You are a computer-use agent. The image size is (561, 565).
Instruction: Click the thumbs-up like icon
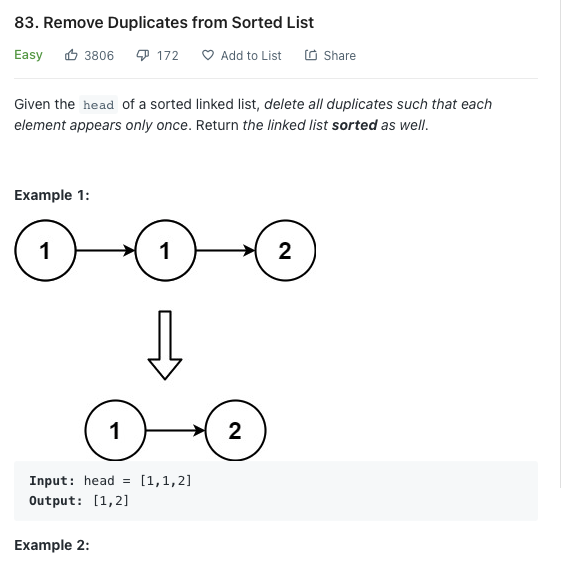click(71, 55)
